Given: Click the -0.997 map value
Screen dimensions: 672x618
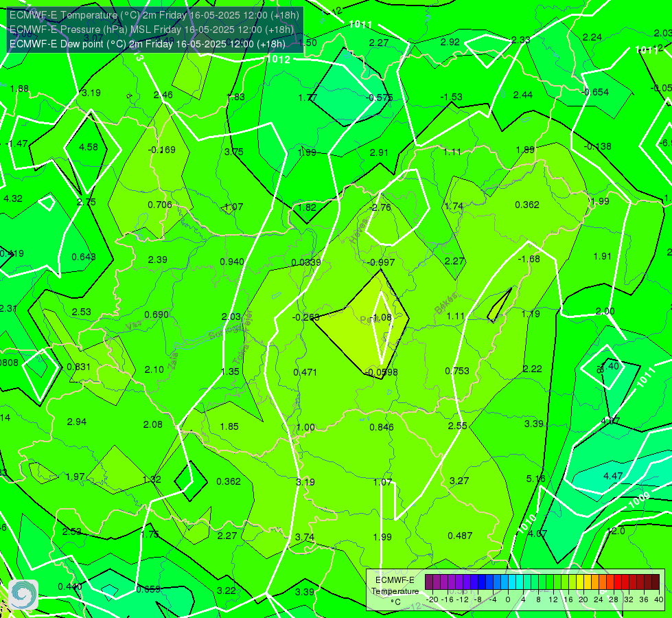Looking at the screenshot, I should point(381,262).
